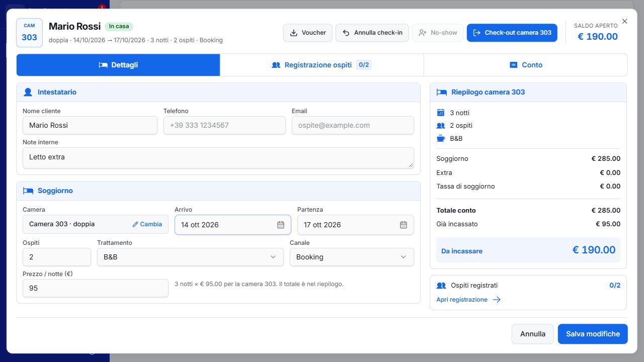Click the person icon beside Intestatario
The height and width of the screenshot is (362, 644).
28,93
